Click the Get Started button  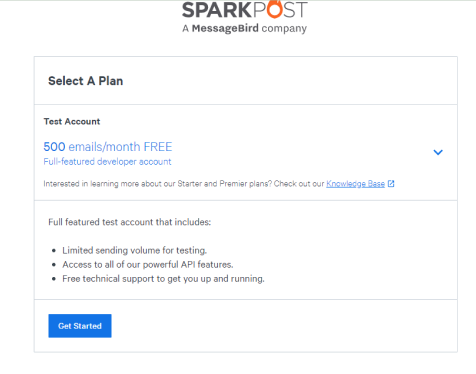point(80,326)
